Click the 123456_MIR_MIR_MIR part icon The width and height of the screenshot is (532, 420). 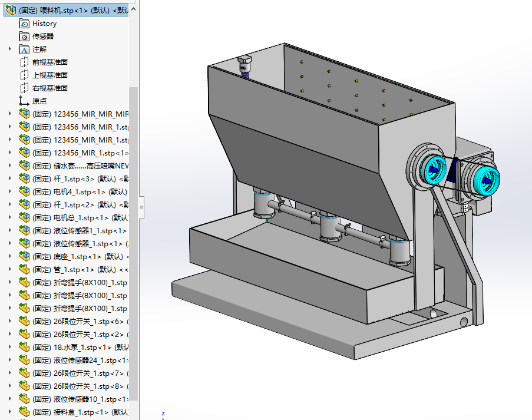tap(24, 114)
